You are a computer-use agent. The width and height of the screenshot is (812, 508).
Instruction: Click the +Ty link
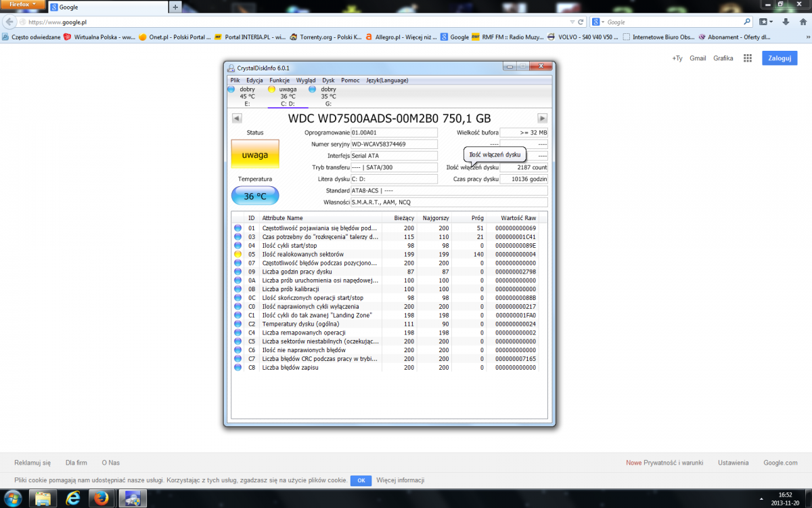point(677,58)
